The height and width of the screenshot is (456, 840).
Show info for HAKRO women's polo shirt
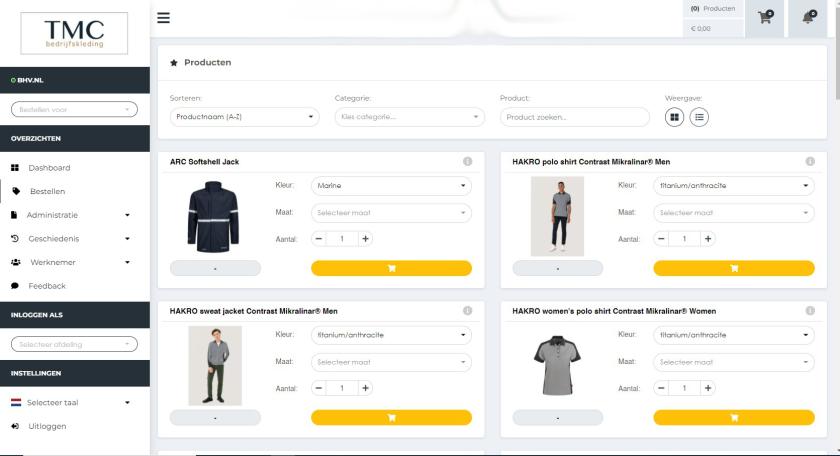click(x=810, y=311)
